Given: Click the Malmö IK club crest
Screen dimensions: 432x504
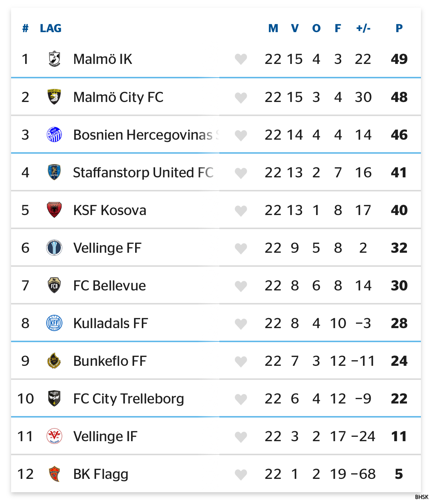Looking at the screenshot, I should click(x=54, y=59).
